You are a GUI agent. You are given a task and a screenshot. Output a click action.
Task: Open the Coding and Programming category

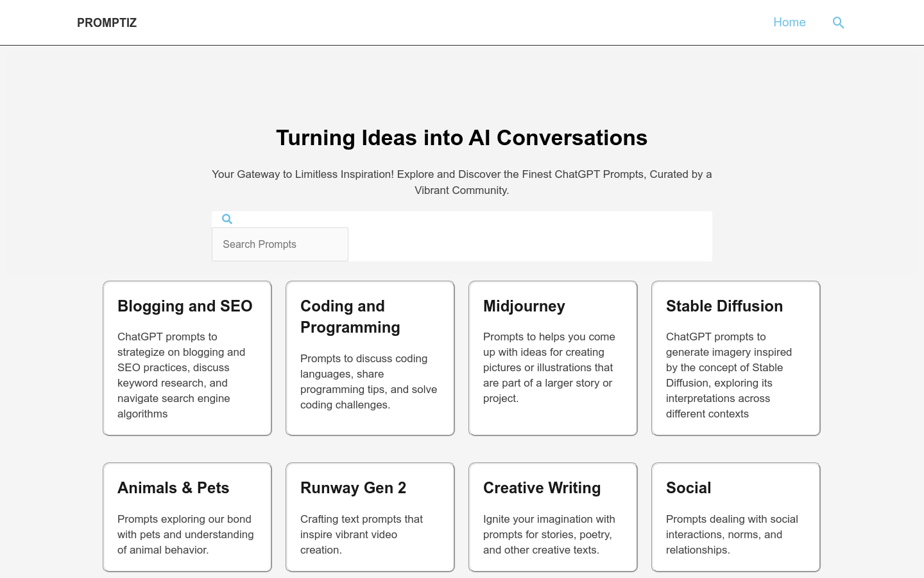[x=370, y=358]
